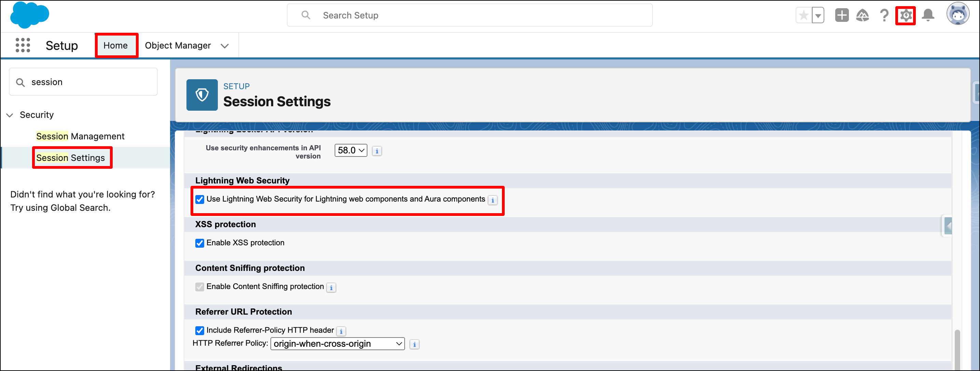The height and width of the screenshot is (371, 980).
Task: Click the favorites star icon
Action: (x=803, y=16)
